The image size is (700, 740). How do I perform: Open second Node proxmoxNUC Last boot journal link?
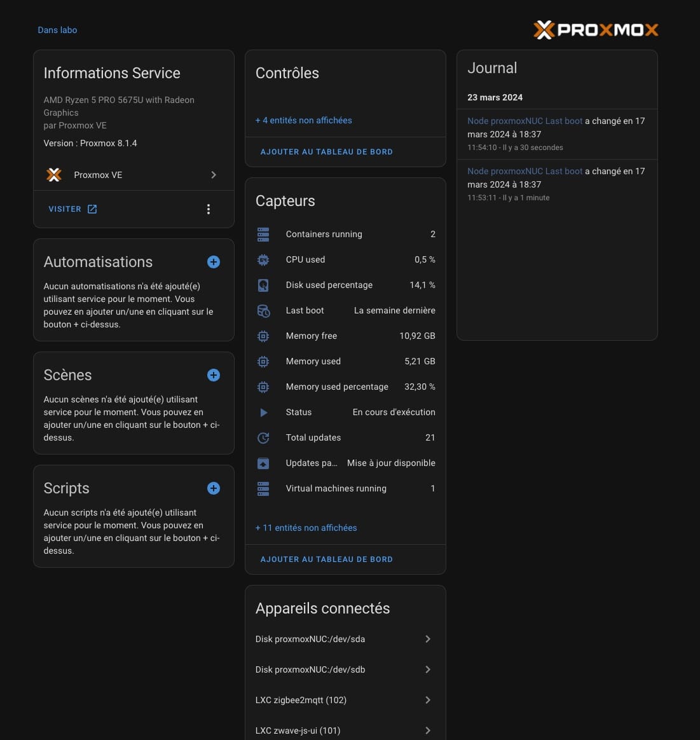pyautogui.click(x=525, y=171)
